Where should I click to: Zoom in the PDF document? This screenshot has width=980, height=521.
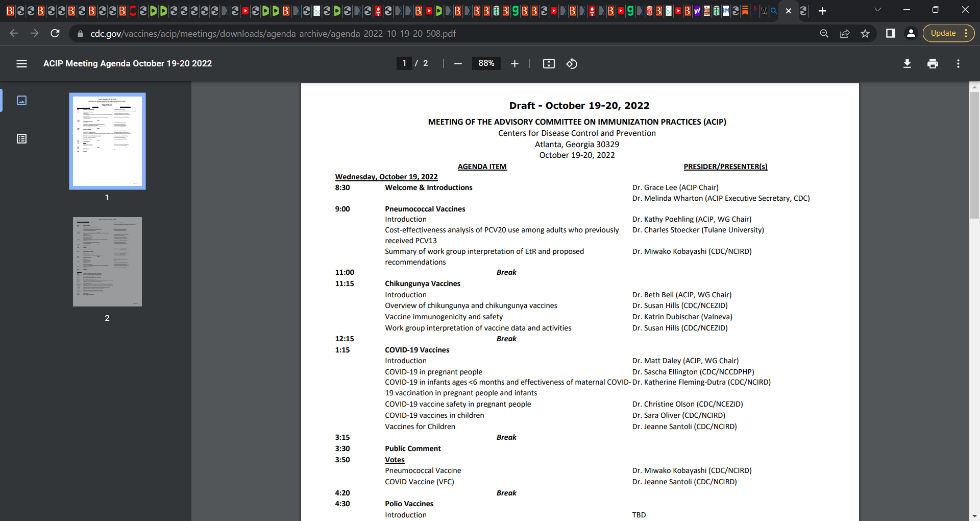514,63
